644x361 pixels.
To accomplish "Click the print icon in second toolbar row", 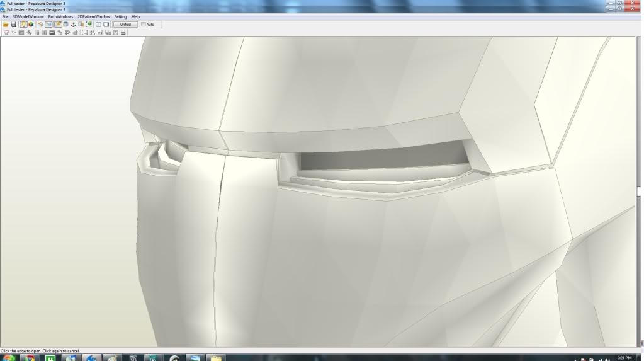I will [x=123, y=33].
